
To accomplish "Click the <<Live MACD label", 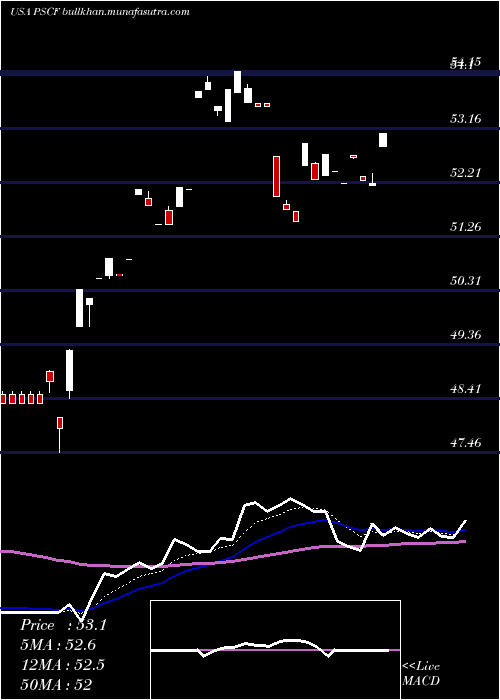I will point(421,674).
